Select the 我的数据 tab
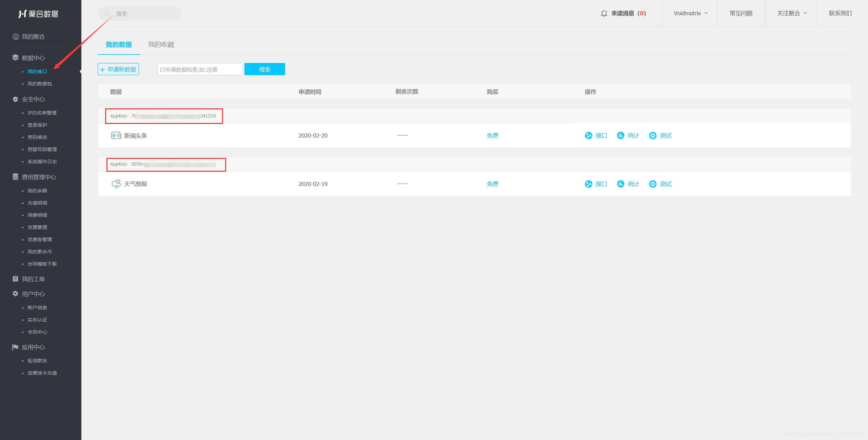868x440 pixels. click(x=119, y=44)
